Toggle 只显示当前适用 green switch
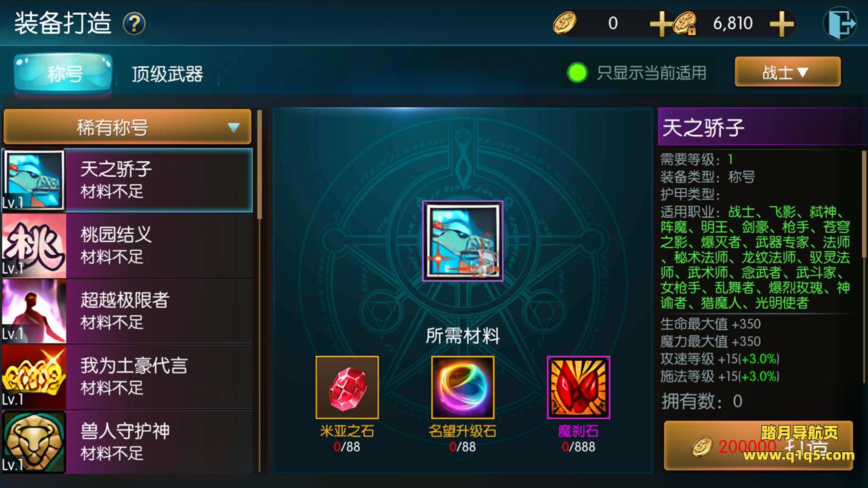The width and height of the screenshot is (868, 488). (x=577, y=73)
